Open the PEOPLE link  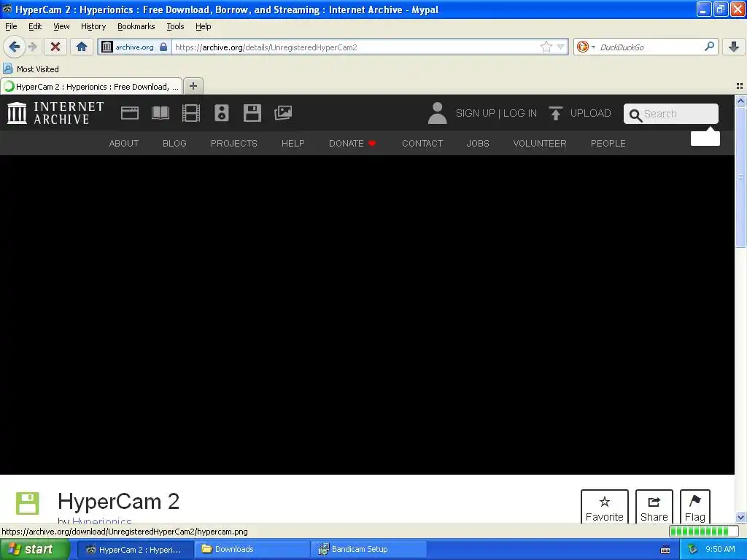tap(608, 144)
